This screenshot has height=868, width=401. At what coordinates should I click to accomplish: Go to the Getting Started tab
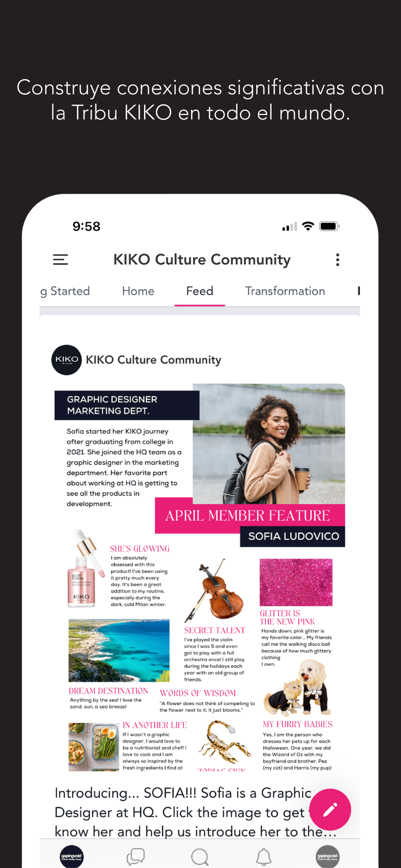tap(65, 291)
